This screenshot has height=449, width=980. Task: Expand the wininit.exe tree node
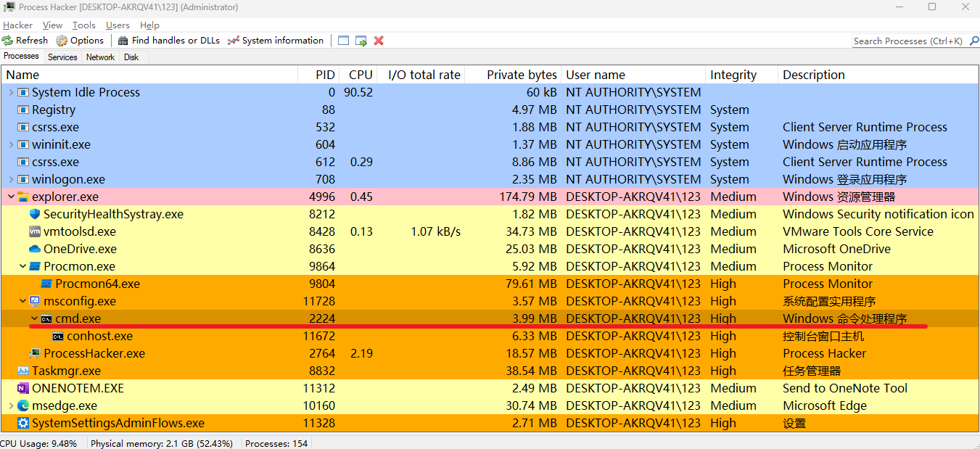pyautogui.click(x=11, y=144)
